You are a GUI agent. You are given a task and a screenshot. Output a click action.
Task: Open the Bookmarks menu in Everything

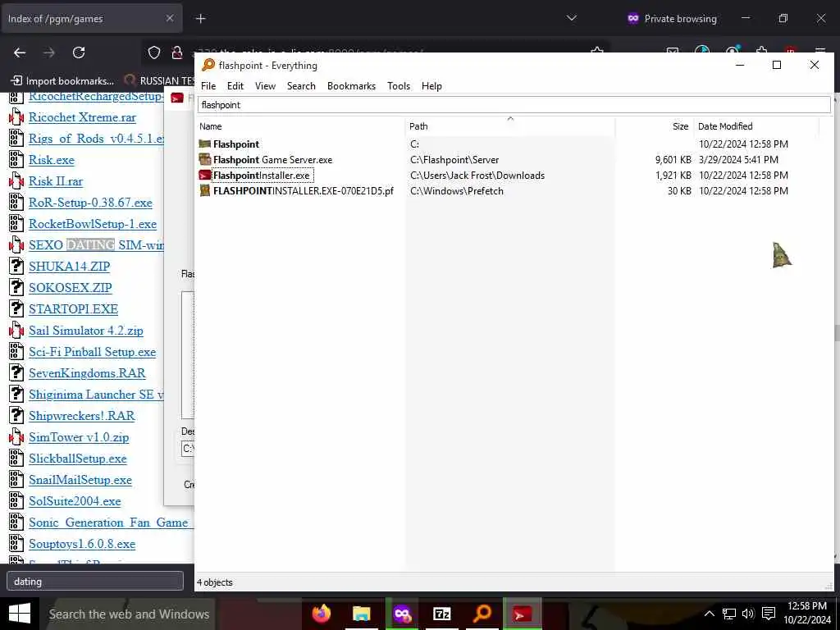351,85
